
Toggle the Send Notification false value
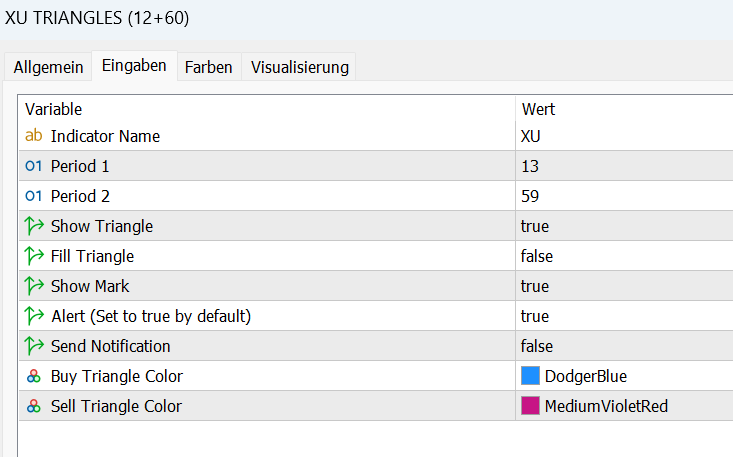tap(537, 346)
